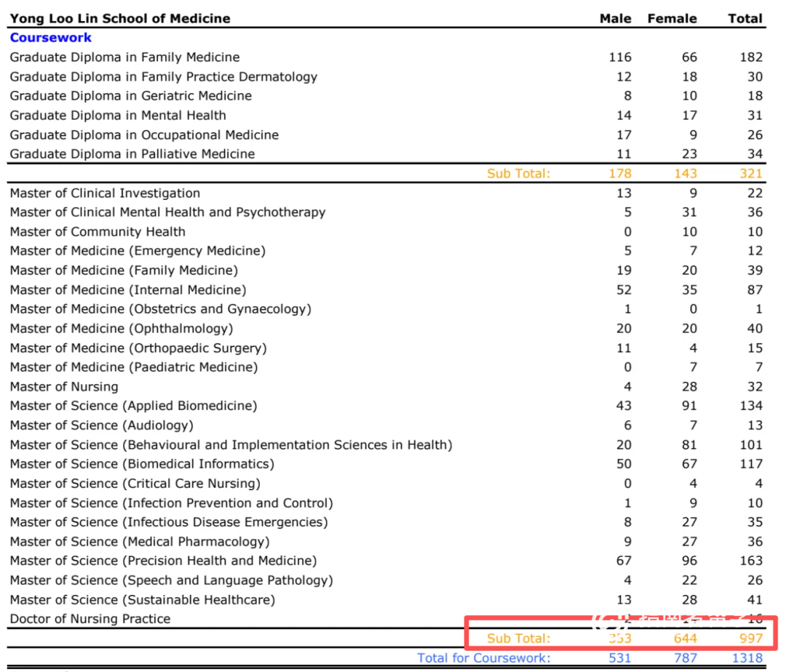Click the graduate diploma sub total 321
The width and height of the screenshot is (786, 672).
click(x=749, y=173)
